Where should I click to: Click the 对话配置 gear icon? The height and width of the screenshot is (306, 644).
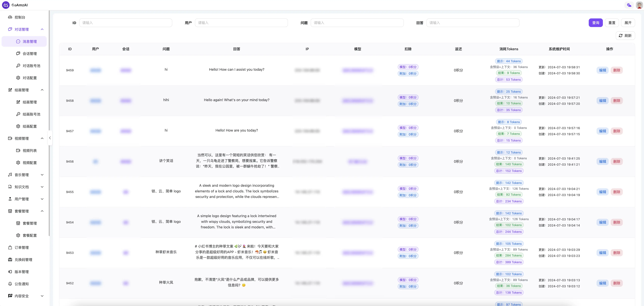(x=18, y=78)
